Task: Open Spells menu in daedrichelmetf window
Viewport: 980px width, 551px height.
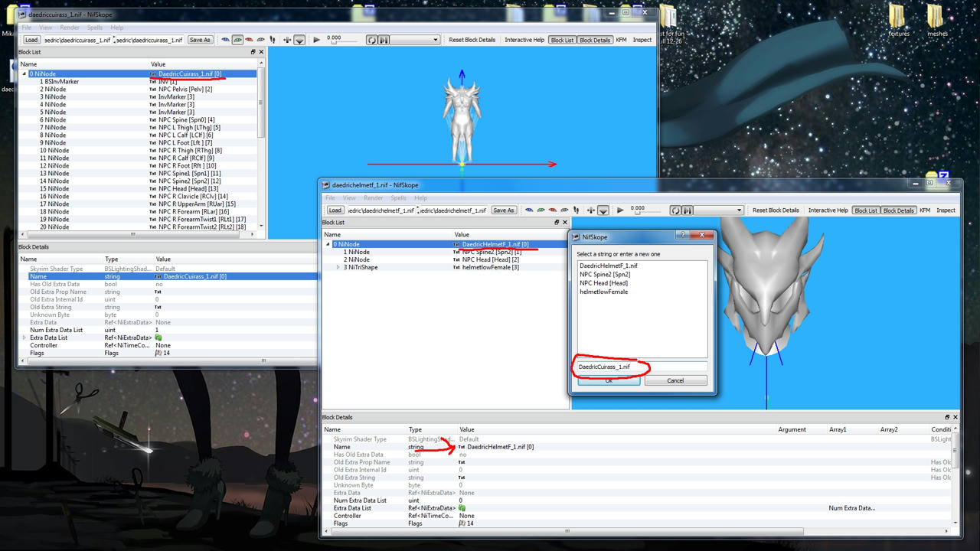Action: [x=398, y=198]
